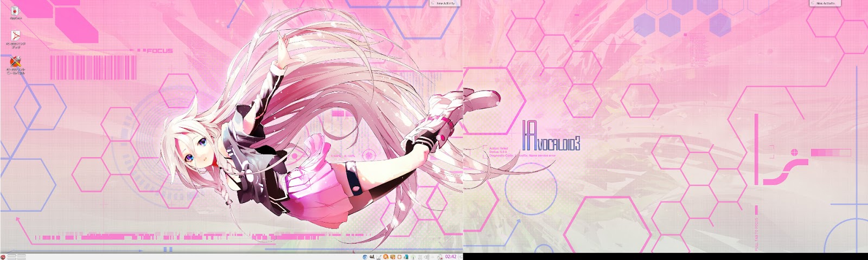This screenshot has width=868, height=260.
Task: Click the pen and tablet tray icon
Action: (x=379, y=257)
